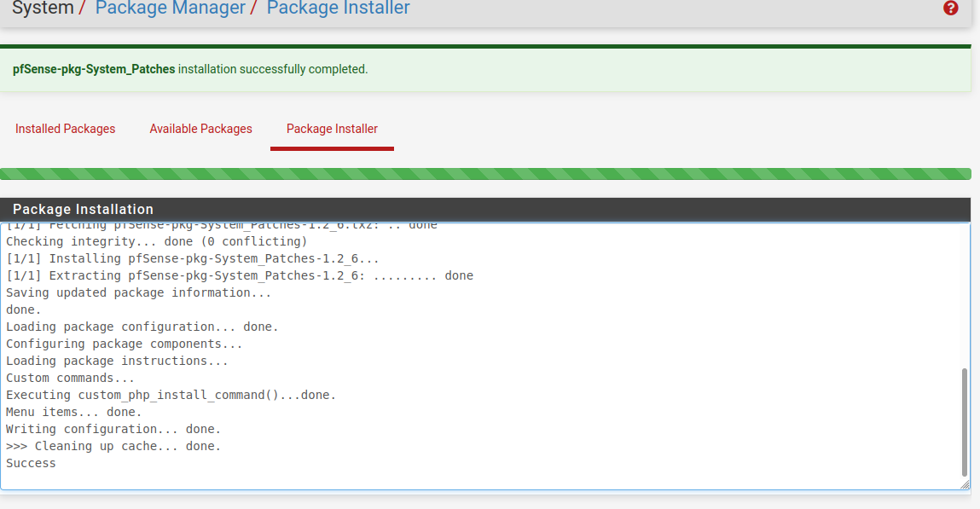Click the '[1/1] Extracting pfSense-pkg-System_Patches-1.2_6' line
The width and height of the screenshot is (980, 509).
[x=240, y=275]
